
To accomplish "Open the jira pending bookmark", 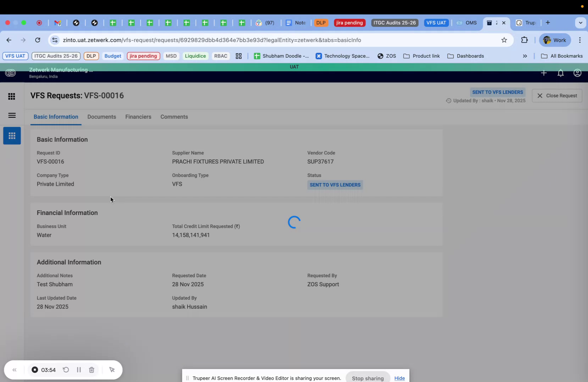I will pos(143,56).
